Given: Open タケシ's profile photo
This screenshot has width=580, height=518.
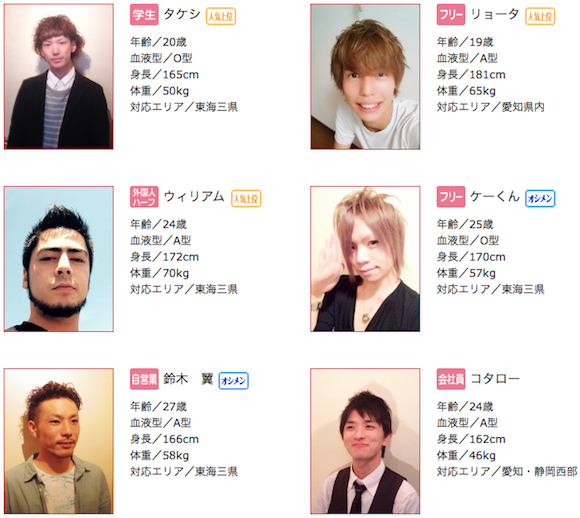Looking at the screenshot, I should [58, 77].
